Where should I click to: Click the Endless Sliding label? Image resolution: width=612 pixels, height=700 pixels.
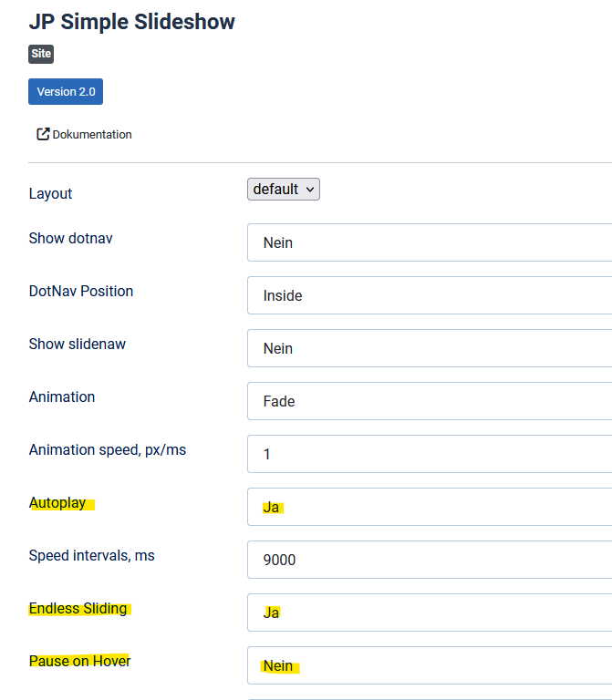(78, 608)
